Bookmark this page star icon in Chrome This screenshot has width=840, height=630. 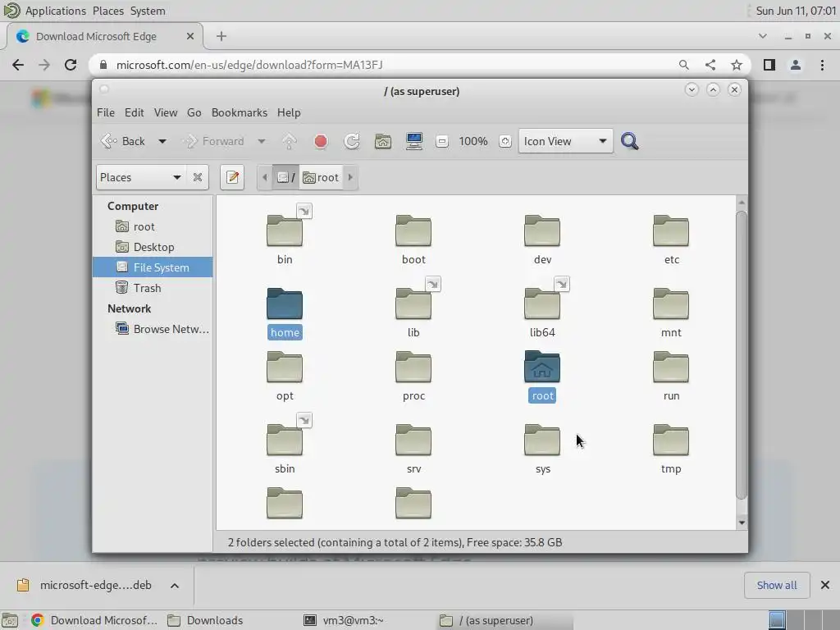(x=737, y=65)
